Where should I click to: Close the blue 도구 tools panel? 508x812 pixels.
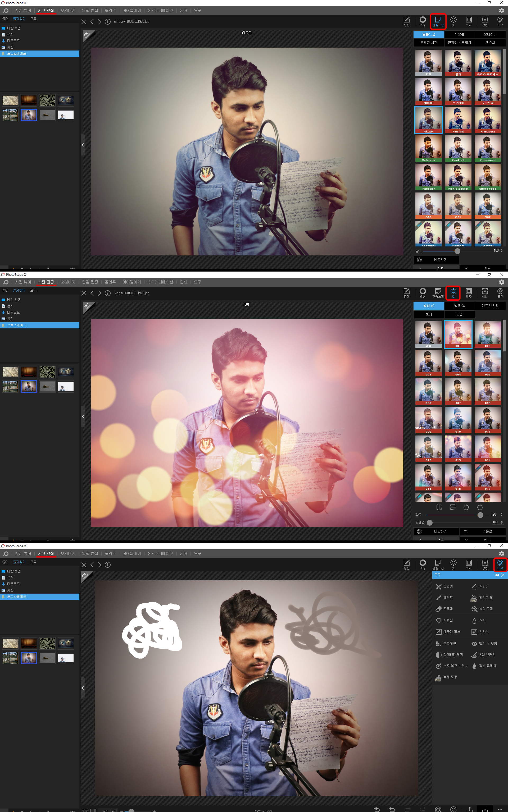point(503,575)
